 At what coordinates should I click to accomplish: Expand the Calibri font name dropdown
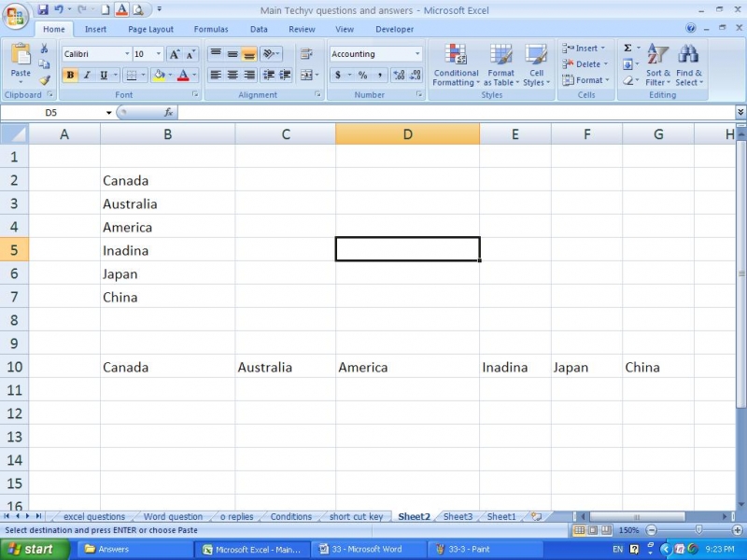126,54
